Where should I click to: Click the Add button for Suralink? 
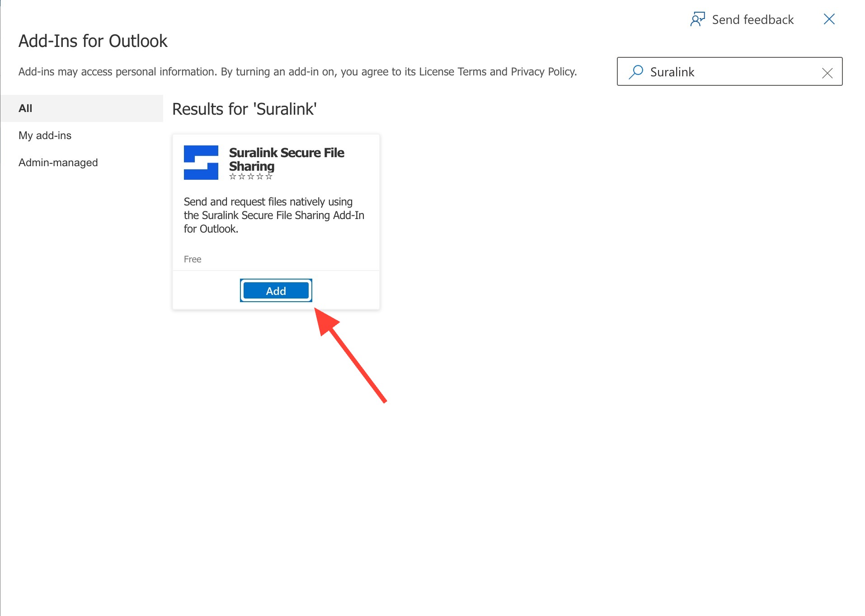[276, 290]
